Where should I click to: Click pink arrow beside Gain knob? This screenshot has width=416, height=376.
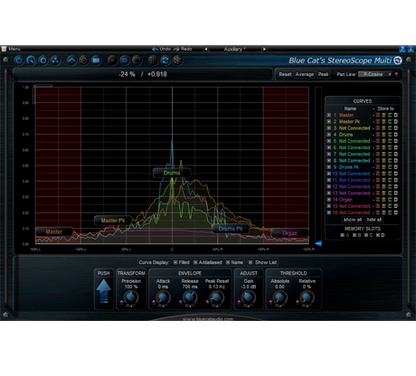239,302
